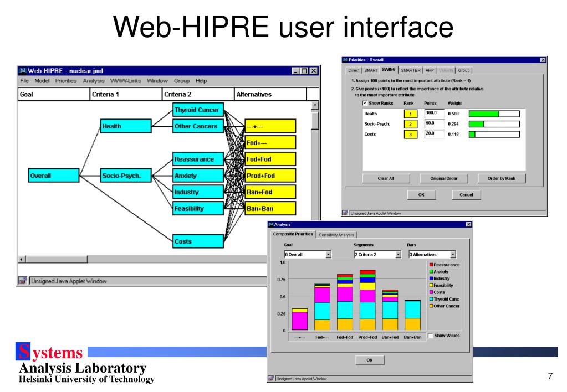Select the Socio-Psych. criterion node
Image resolution: width=567 pixels, height=392 pixels.
point(126,176)
